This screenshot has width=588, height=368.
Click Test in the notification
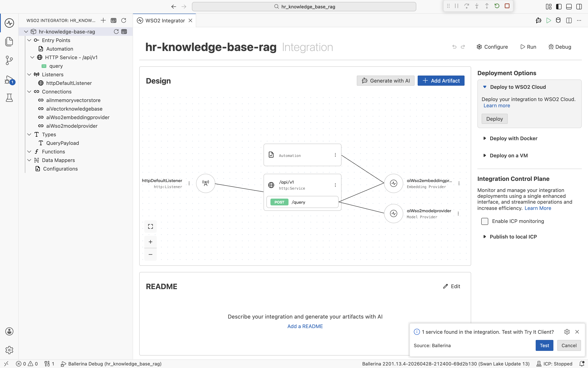544,346
